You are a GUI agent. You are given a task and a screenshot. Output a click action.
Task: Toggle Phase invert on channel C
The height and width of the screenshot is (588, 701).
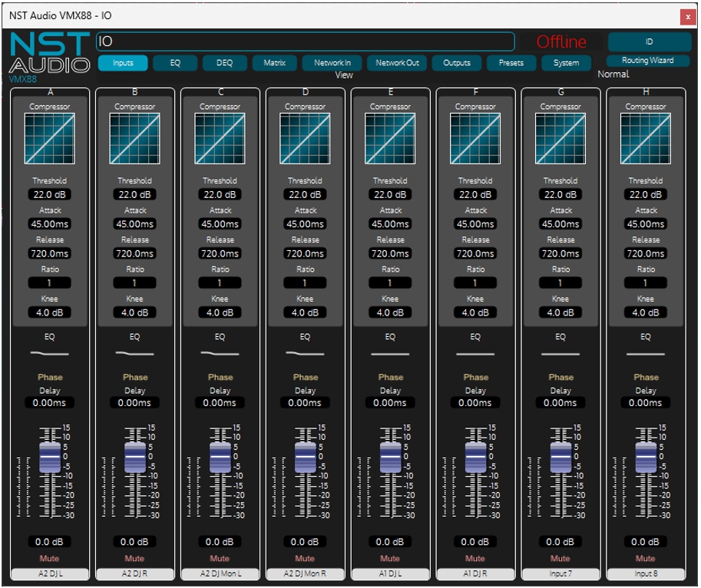220,377
